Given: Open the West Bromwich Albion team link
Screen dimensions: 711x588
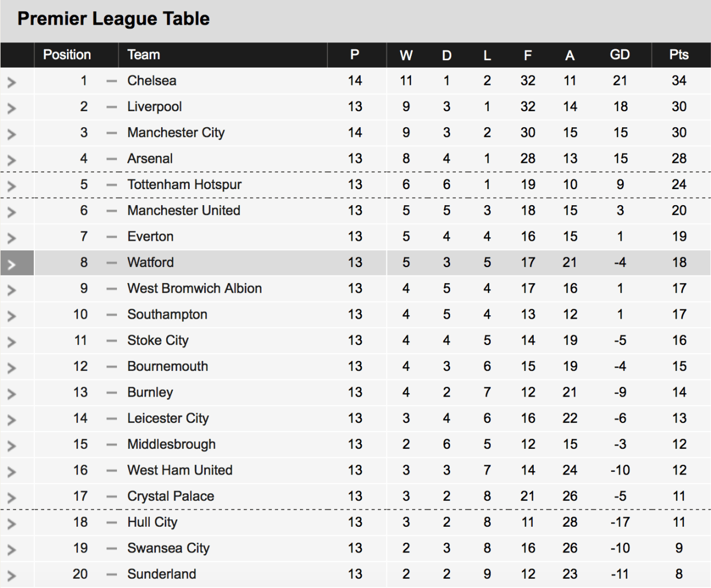Looking at the screenshot, I should tap(194, 288).
